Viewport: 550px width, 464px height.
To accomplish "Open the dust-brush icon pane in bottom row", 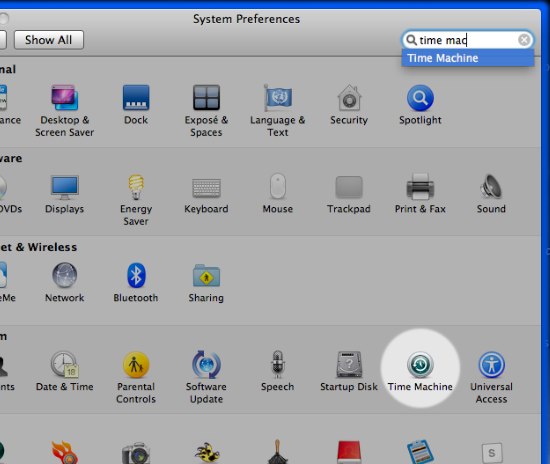I will tap(277, 452).
